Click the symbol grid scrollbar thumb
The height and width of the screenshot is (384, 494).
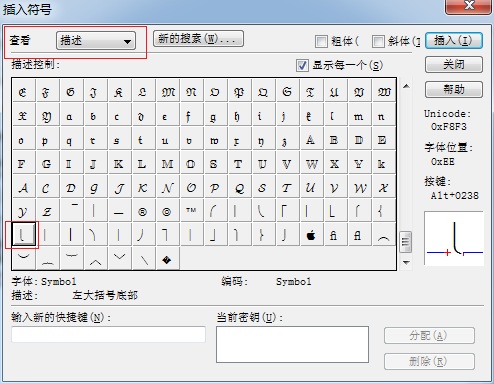coord(406,242)
